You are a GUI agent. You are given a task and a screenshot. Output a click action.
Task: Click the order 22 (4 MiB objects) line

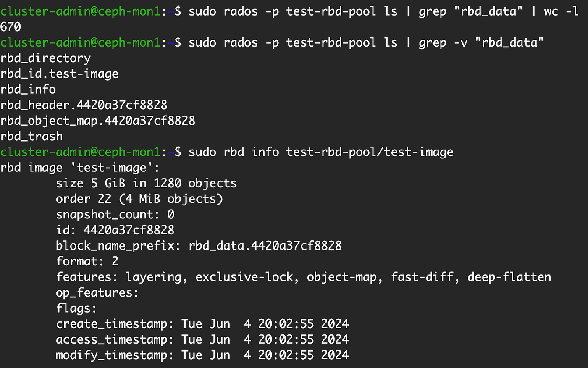(x=139, y=199)
